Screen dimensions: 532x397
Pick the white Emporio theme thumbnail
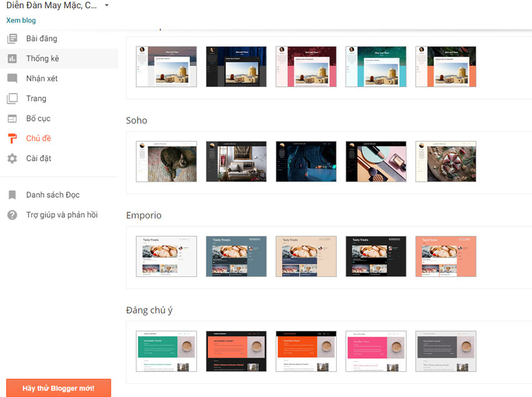pos(166,257)
